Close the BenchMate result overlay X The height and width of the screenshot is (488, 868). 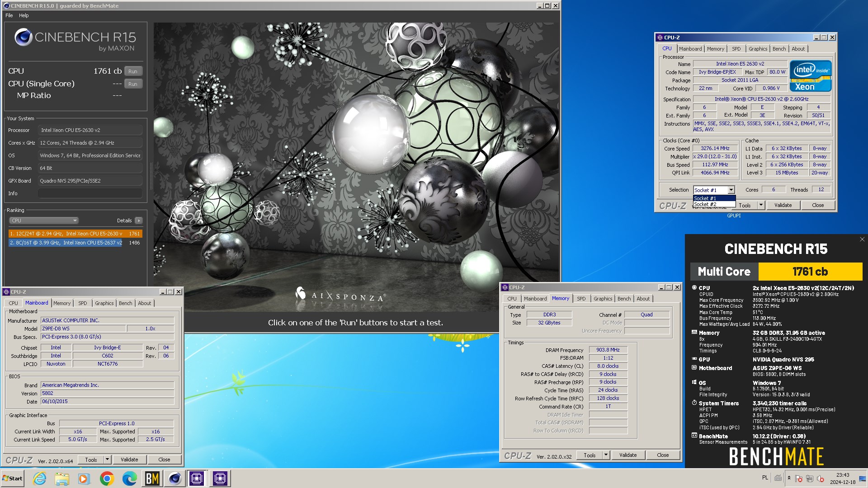point(862,239)
